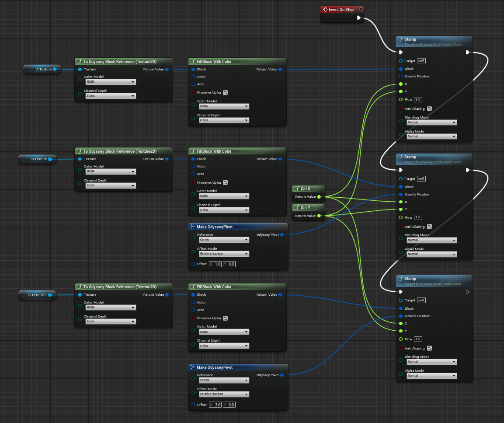Screen dimensions: 504x423
Task: Click the A Texture variable output pin
Action: tap(55, 69)
